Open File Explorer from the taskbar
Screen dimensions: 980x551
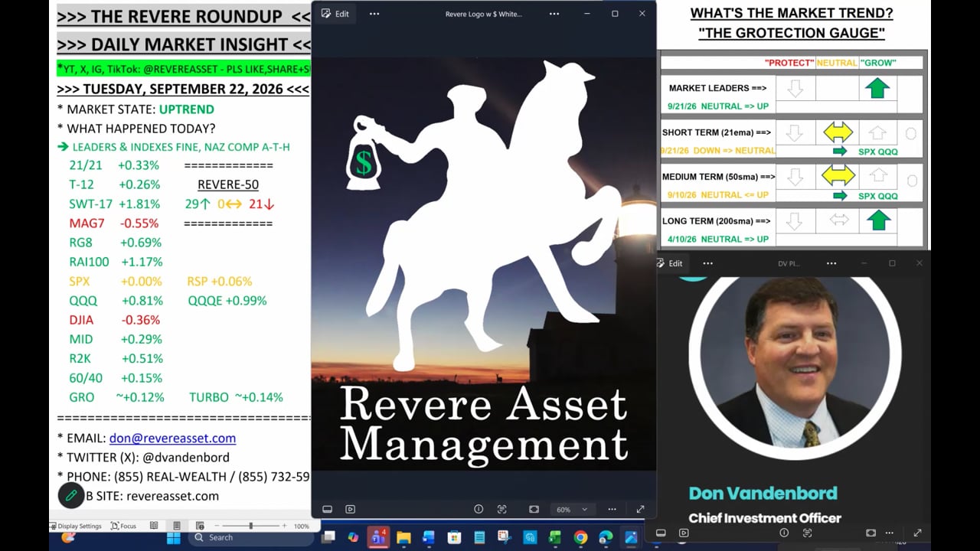tap(403, 537)
